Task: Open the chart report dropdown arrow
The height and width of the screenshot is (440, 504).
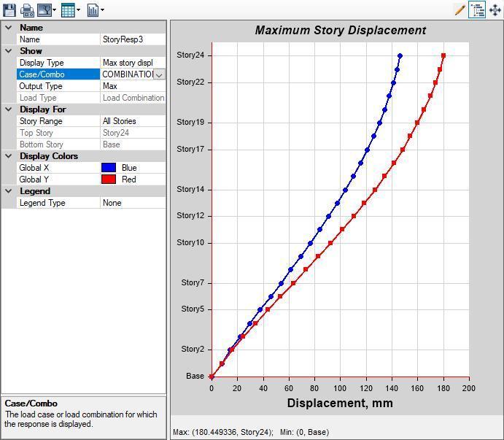Action: pos(102,10)
